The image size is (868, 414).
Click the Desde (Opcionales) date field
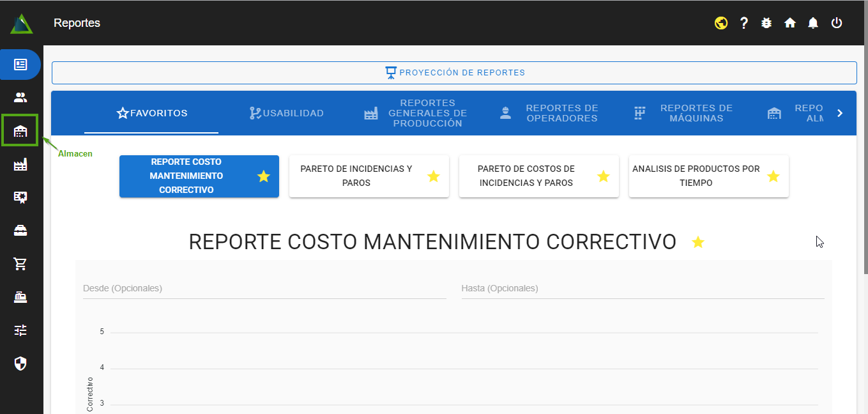pyautogui.click(x=264, y=289)
